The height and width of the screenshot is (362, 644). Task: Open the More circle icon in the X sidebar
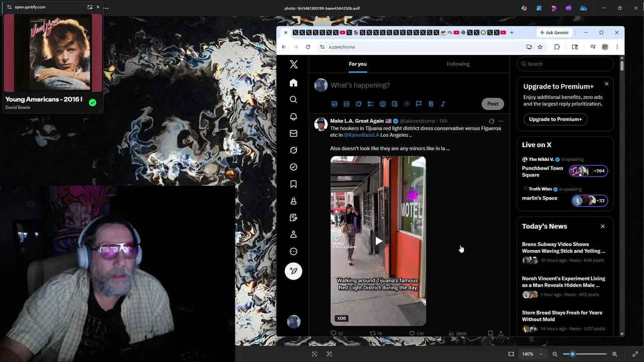click(x=293, y=251)
